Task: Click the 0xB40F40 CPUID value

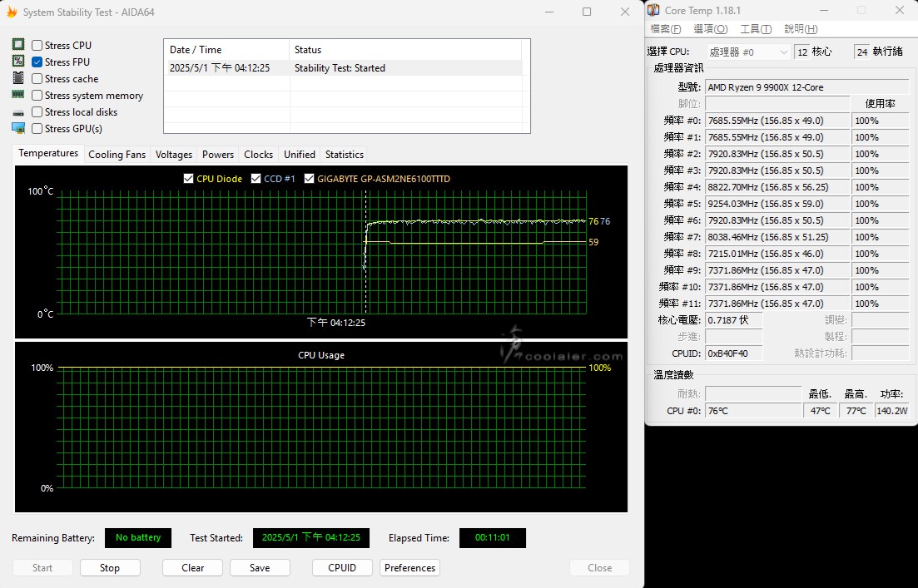Action: pos(733,353)
